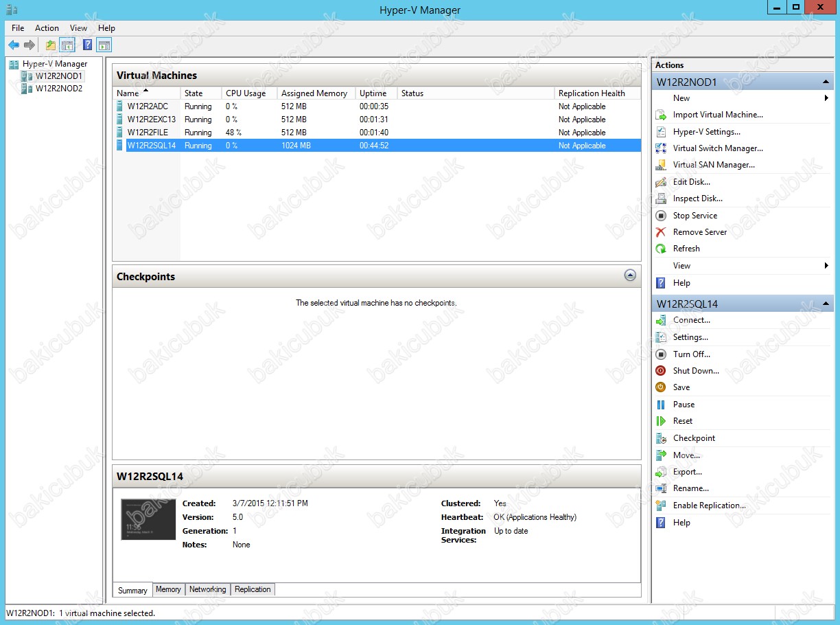Select W12R2NOD2 server in tree
Image resolution: width=840 pixels, height=625 pixels.
59,89
